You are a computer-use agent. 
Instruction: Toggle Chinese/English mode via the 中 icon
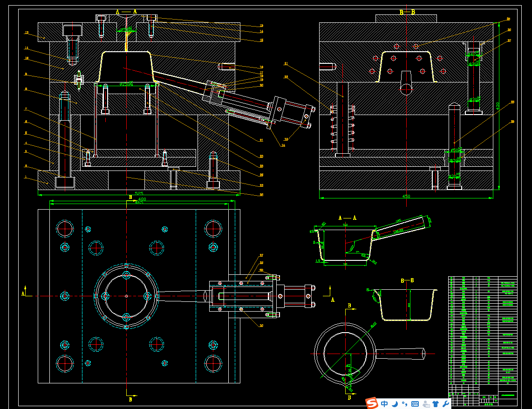pos(384,403)
